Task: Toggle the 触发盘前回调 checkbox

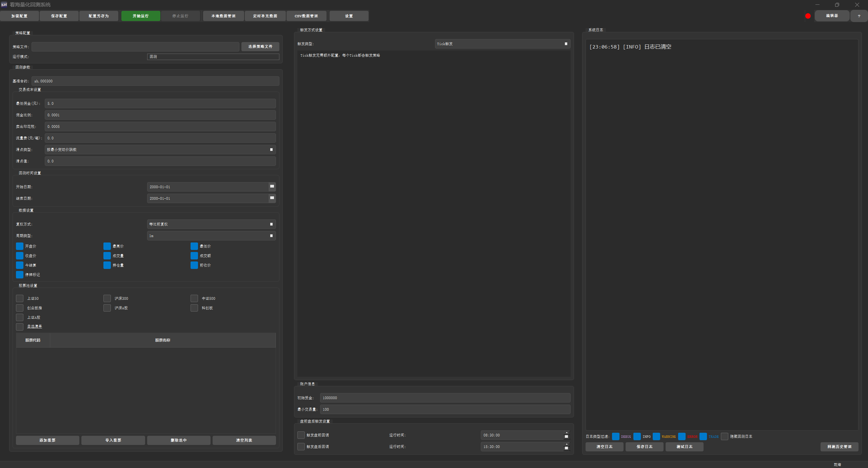Action: [301, 435]
